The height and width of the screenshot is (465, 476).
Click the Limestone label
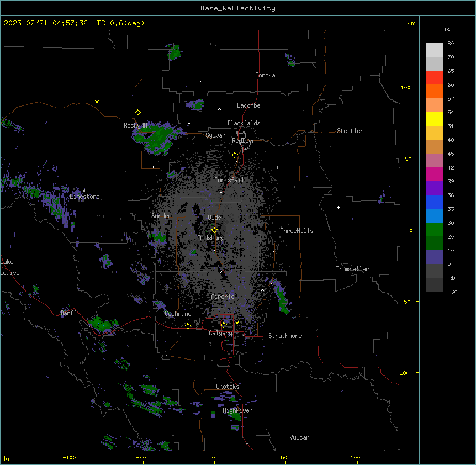(x=84, y=197)
